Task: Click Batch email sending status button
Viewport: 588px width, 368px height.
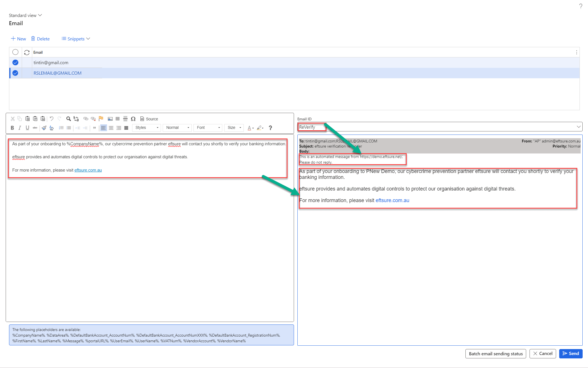Action: [x=496, y=354]
